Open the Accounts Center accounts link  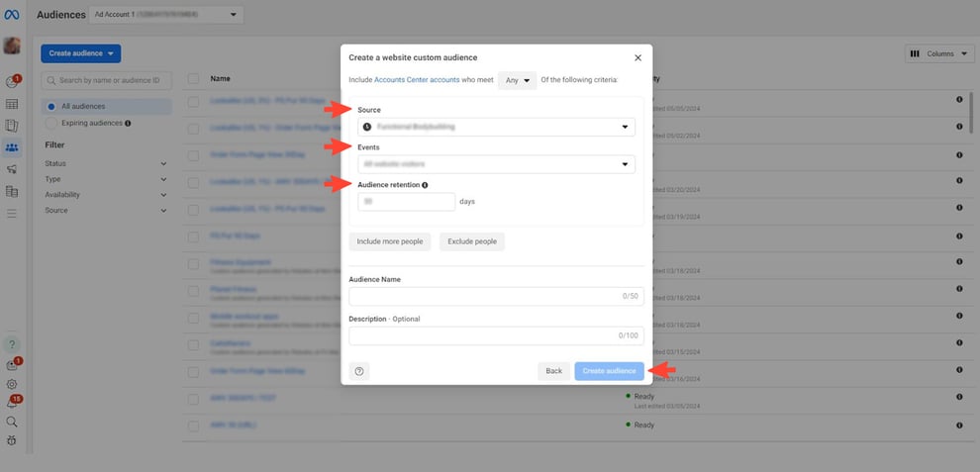point(417,80)
